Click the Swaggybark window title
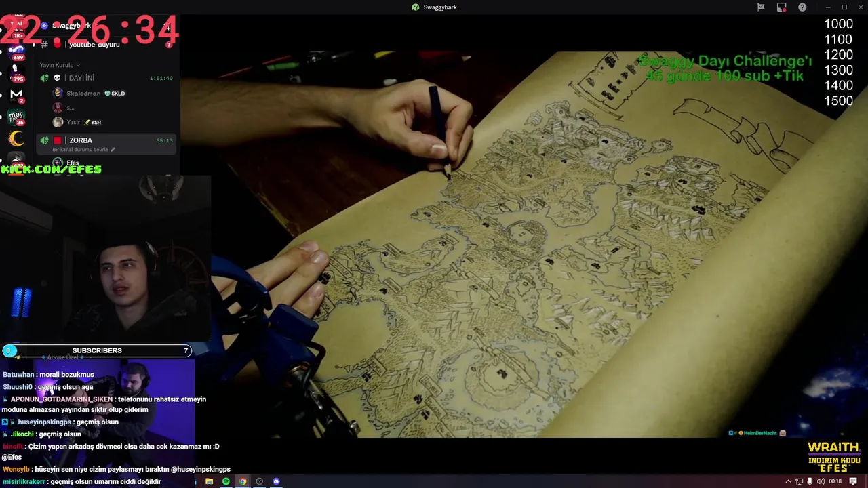Screen dimensions: 868x488 click(440, 7)
